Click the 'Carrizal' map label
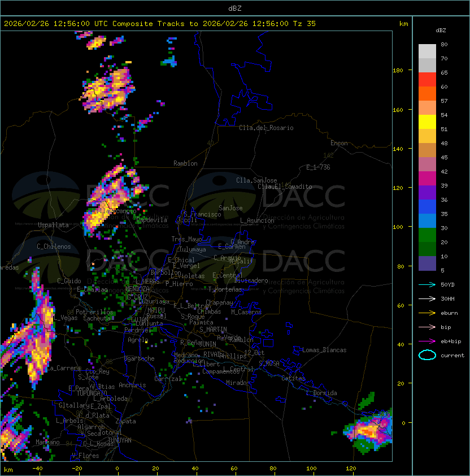The height and width of the screenshot is (476, 470). (x=168, y=379)
